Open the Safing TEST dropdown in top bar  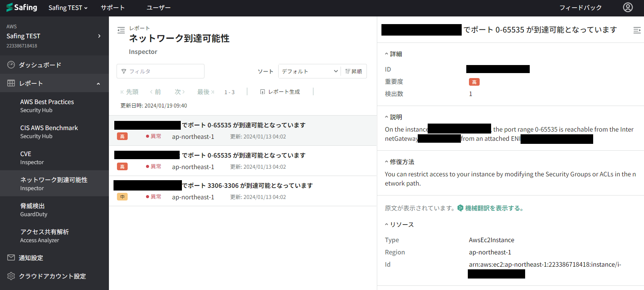click(68, 8)
